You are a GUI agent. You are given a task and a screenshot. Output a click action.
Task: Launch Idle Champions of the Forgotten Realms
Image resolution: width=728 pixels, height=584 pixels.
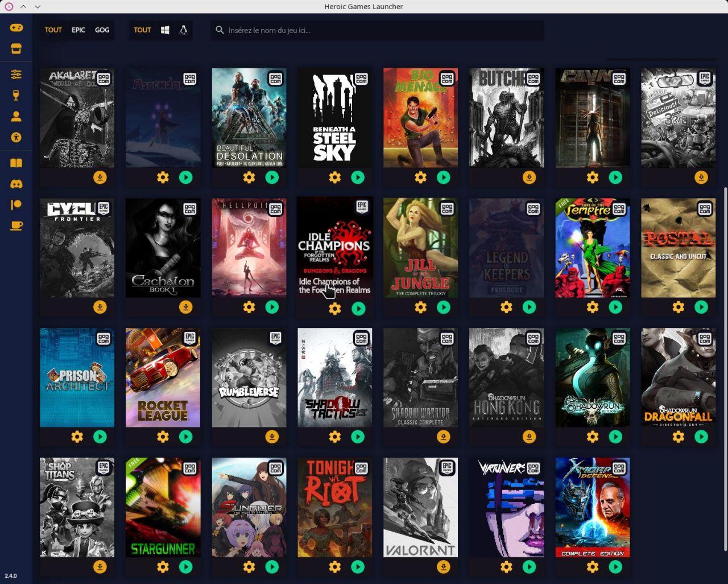358,309
